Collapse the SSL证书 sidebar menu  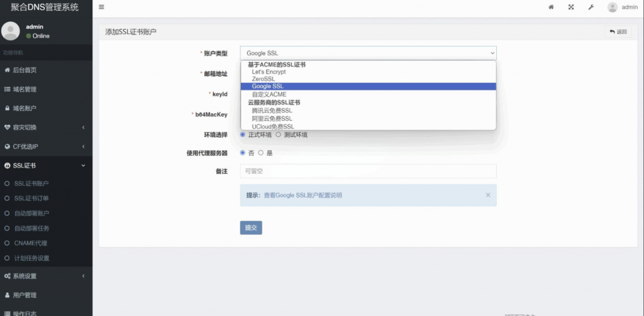coord(46,165)
